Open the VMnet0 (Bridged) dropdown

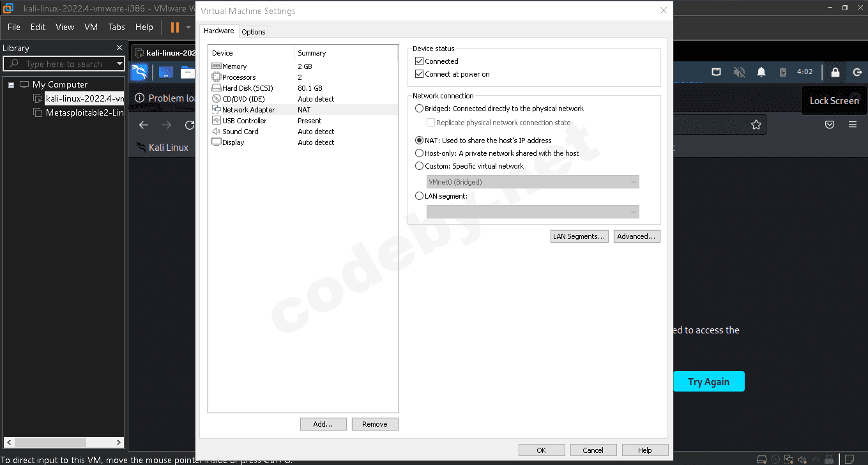(533, 182)
